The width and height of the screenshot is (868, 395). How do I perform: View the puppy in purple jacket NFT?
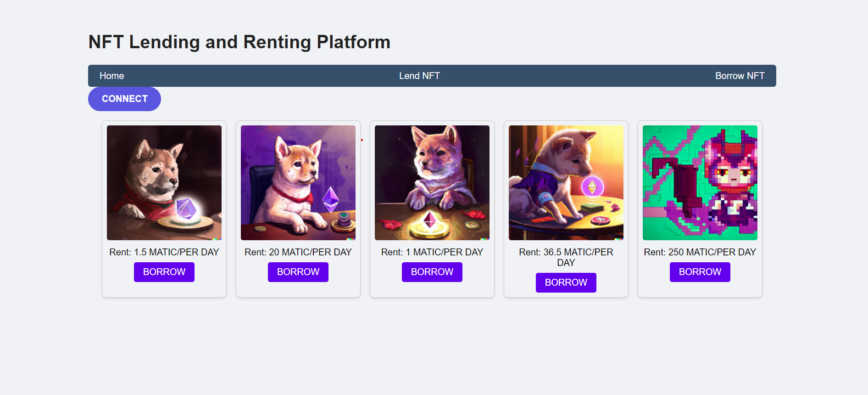click(566, 182)
